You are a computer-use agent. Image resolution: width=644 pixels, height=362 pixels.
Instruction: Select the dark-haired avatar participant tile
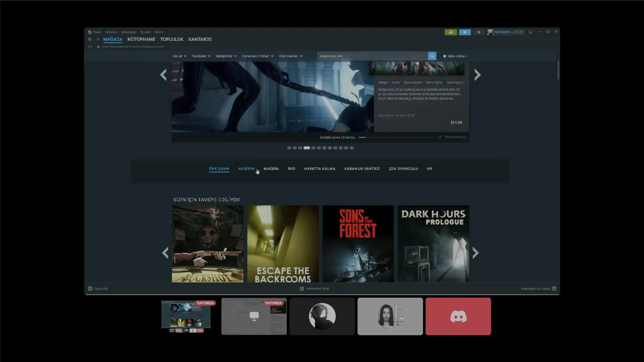(322, 316)
